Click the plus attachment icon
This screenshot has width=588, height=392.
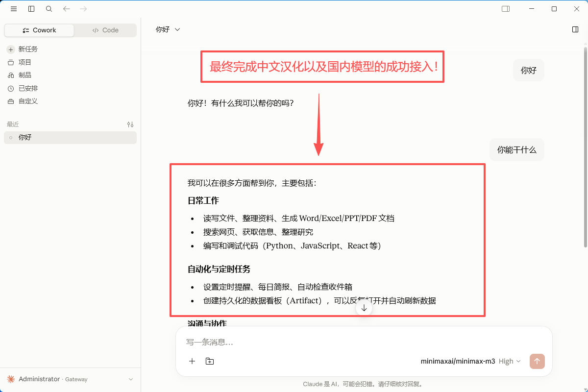click(x=192, y=361)
